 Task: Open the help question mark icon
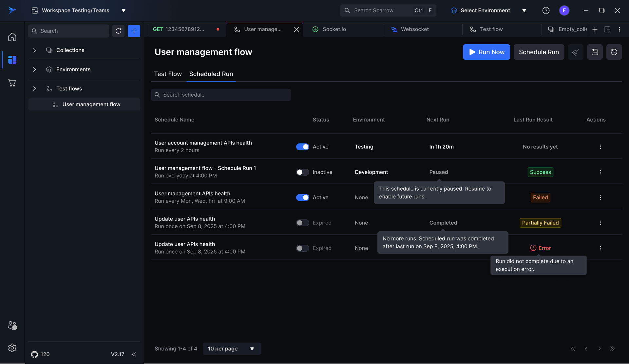[x=546, y=10]
